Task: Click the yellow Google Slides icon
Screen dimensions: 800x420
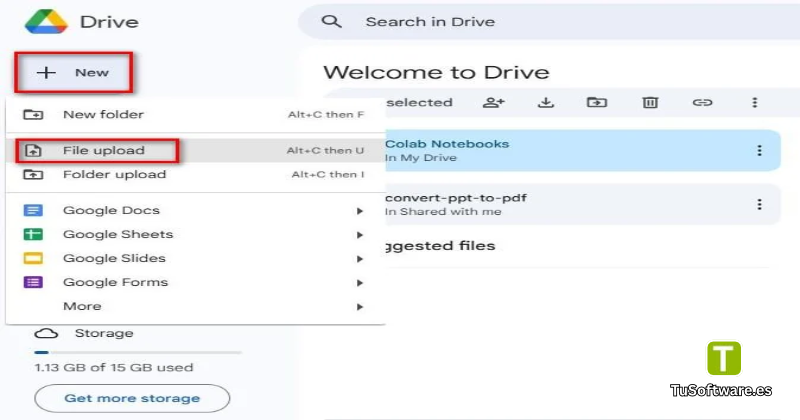Action: coord(33,258)
